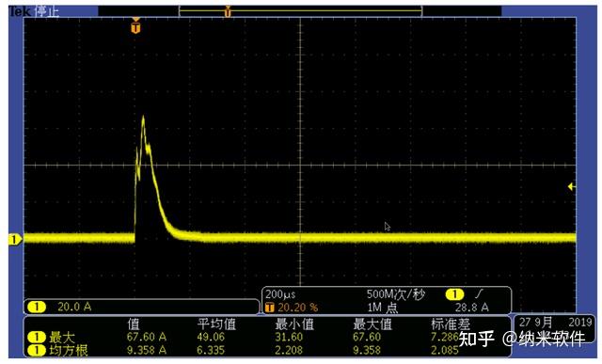Click the channel badge beside 最大
The width and height of the screenshot is (602, 364).
point(37,337)
